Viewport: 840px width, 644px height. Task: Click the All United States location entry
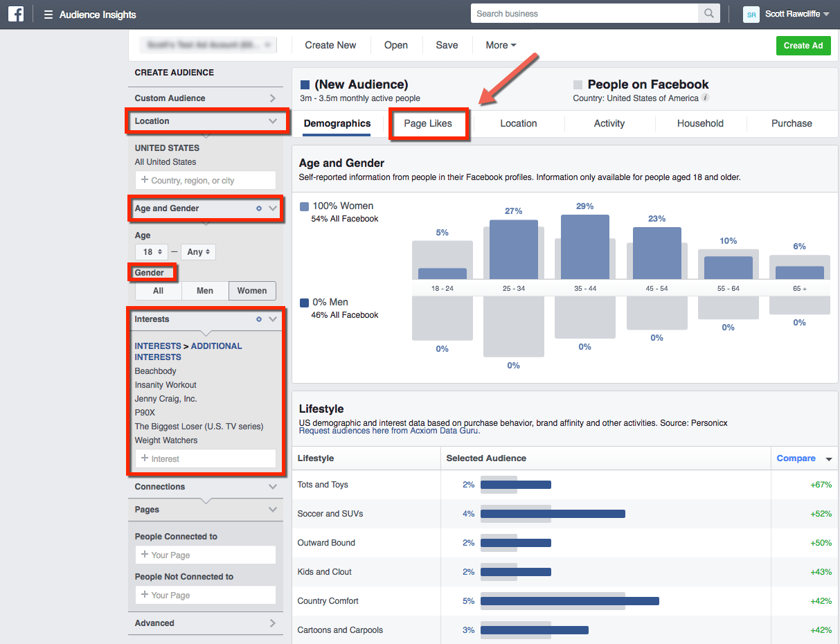tap(166, 162)
